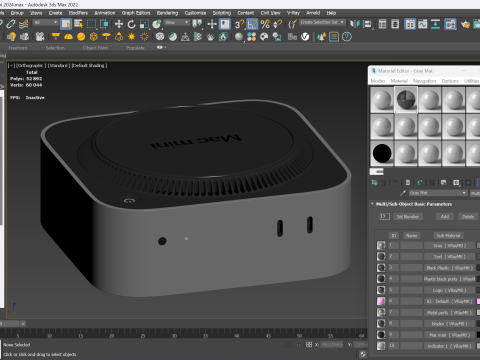Screen dimensions: 480x360
Task: Open the Black Plastic (VRayMtl) sub-material
Action: click(450, 268)
